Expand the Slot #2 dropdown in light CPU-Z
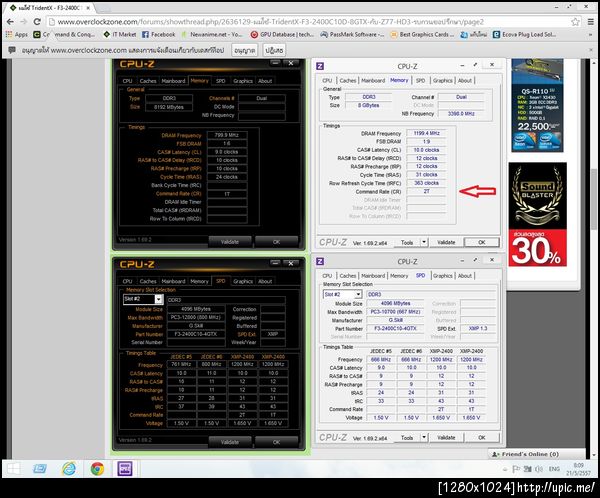Image resolution: width=600 pixels, height=498 pixels. pos(358,294)
